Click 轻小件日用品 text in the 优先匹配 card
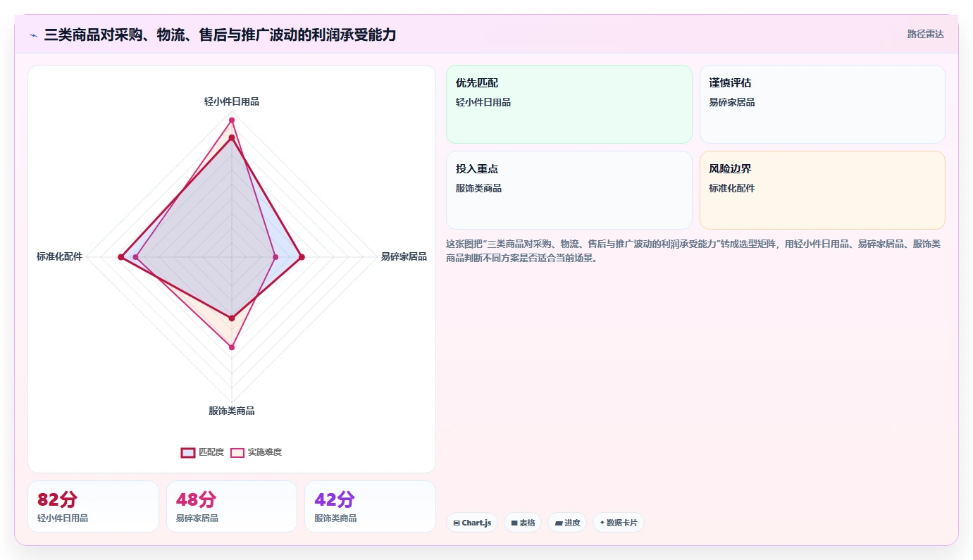This screenshot has height=560, width=973. pos(483,102)
